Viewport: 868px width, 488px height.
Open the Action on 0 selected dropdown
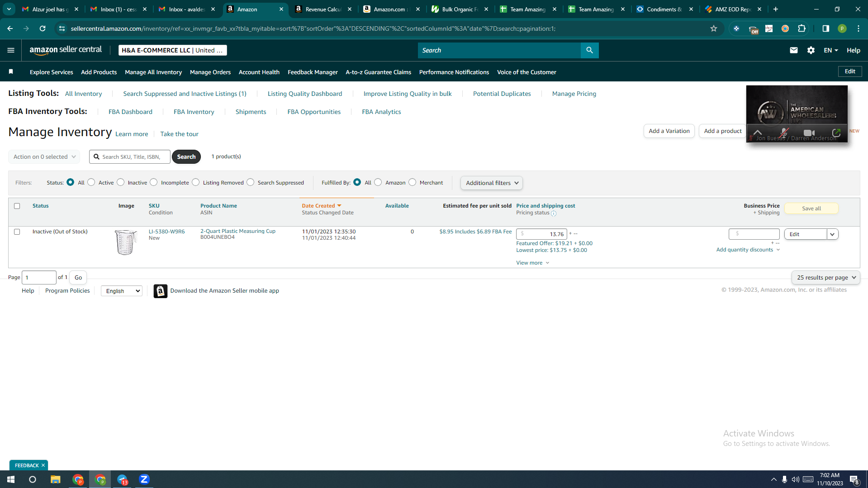click(x=44, y=157)
